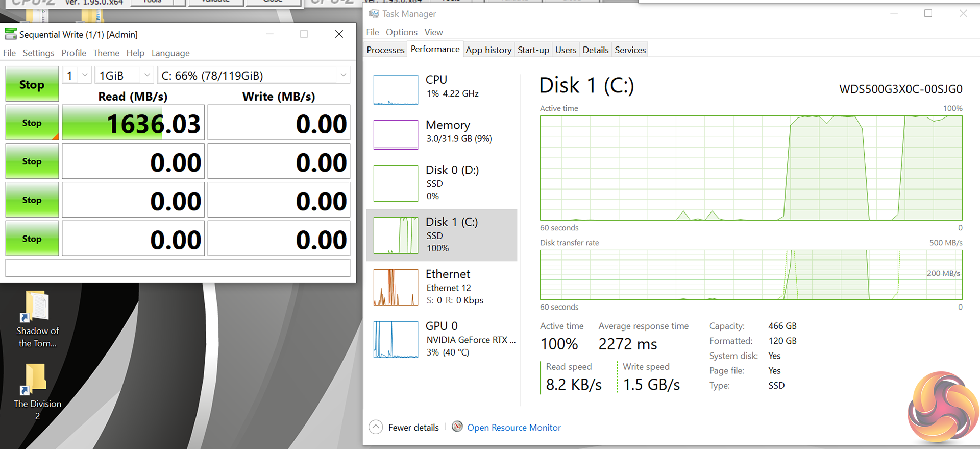Open the Options menu in Task Manager
The height and width of the screenshot is (449, 980).
coord(401,32)
